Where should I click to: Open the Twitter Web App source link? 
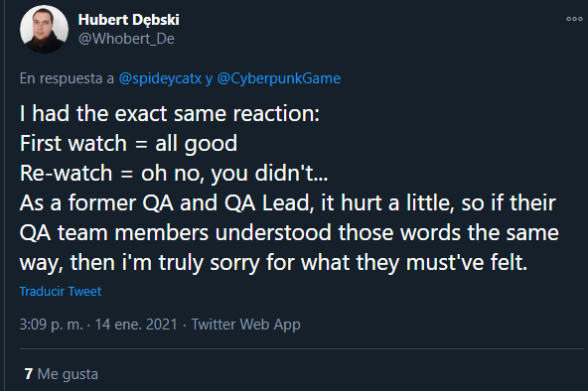tap(246, 325)
